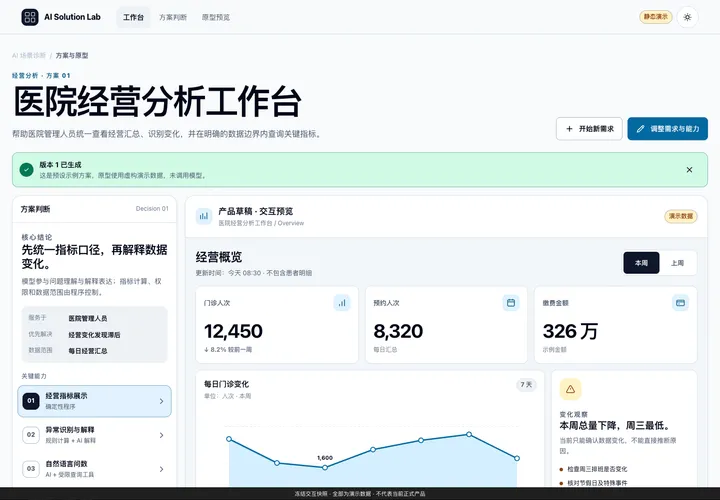Click 方案与原型 breadcrumb
Image resolution: width=720 pixels, height=500 pixels.
click(x=72, y=56)
